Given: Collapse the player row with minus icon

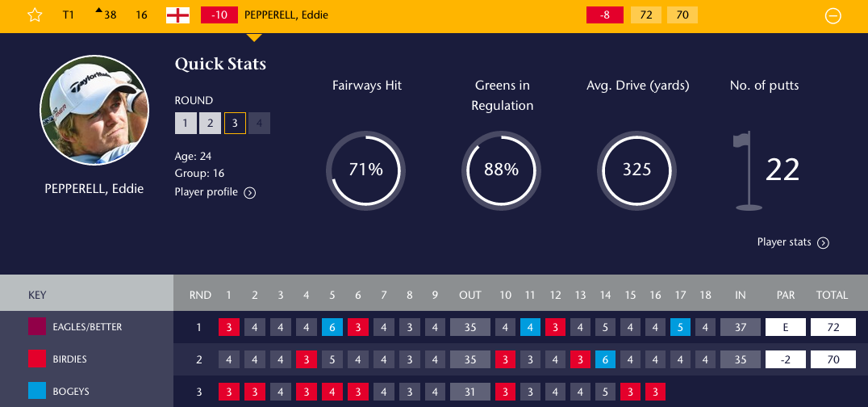Looking at the screenshot, I should click(834, 15).
